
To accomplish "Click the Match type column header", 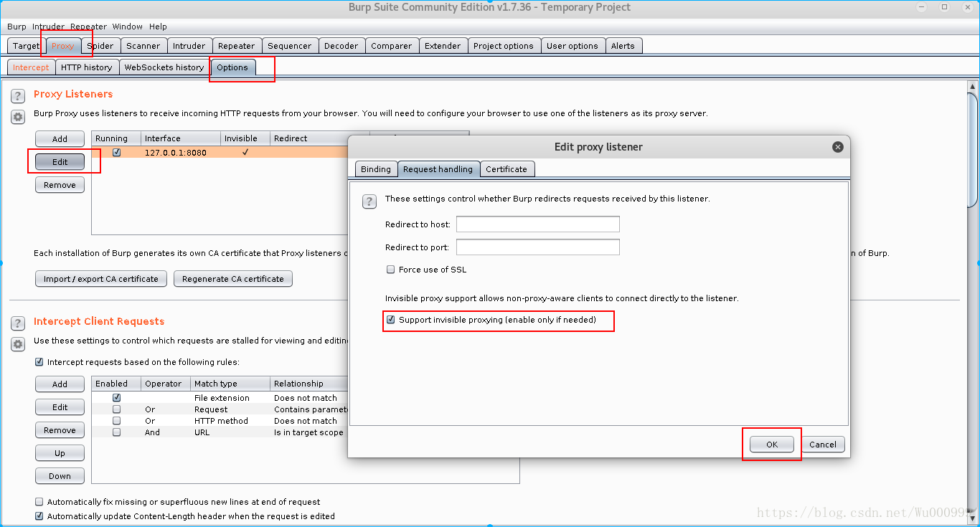I will 230,384.
